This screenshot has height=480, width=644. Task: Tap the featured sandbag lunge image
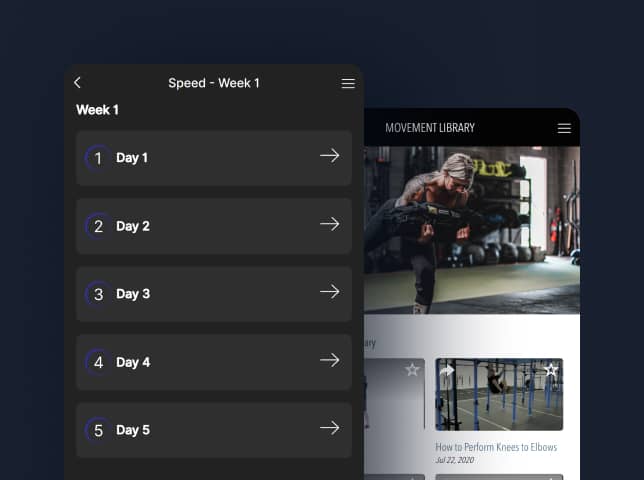point(472,230)
